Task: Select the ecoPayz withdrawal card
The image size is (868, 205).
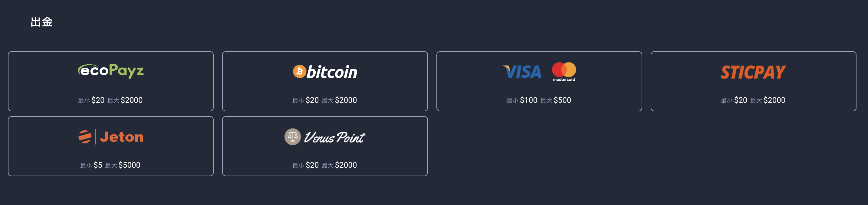Action: (110, 81)
